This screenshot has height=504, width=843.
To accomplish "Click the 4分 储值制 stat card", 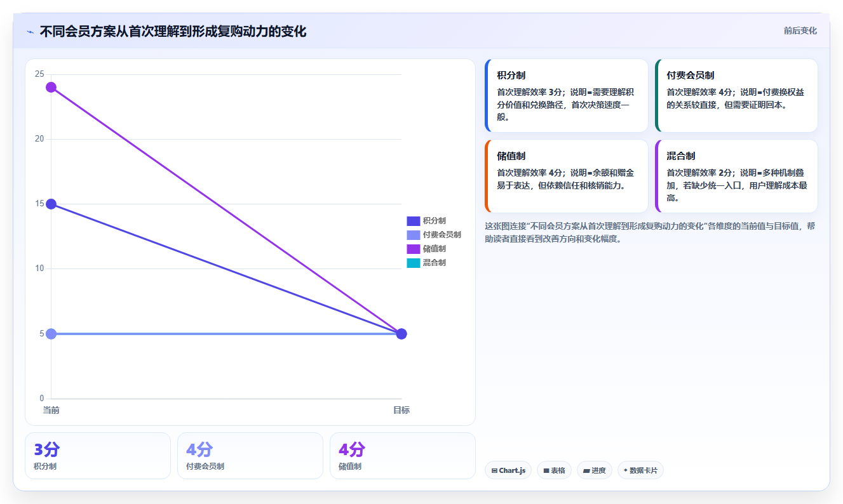I will coord(403,456).
